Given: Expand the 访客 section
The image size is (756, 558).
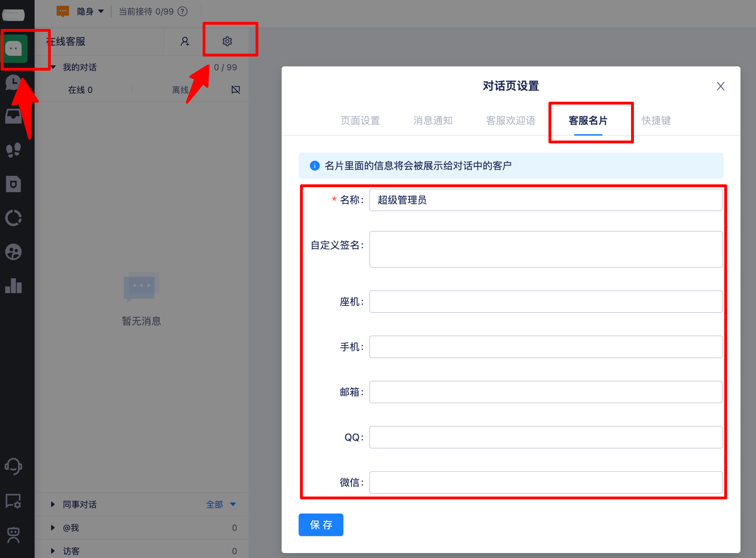Looking at the screenshot, I should pyautogui.click(x=53, y=551).
